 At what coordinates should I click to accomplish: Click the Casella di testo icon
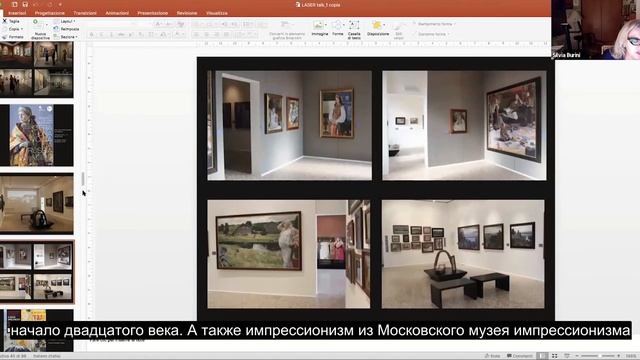[x=354, y=25]
